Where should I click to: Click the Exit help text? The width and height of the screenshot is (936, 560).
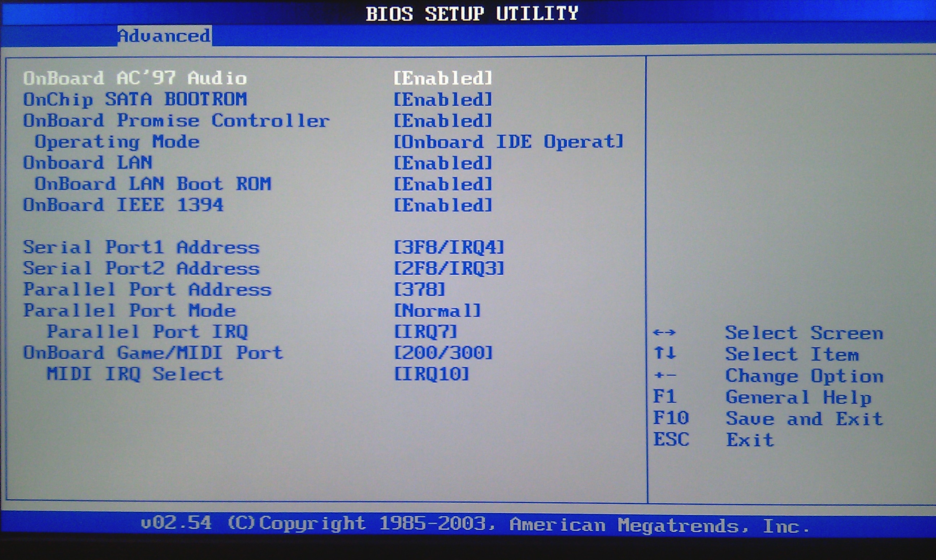click(750, 440)
